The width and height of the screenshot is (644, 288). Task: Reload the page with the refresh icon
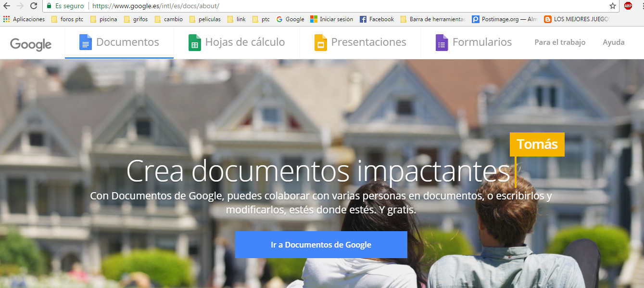pos(34,6)
